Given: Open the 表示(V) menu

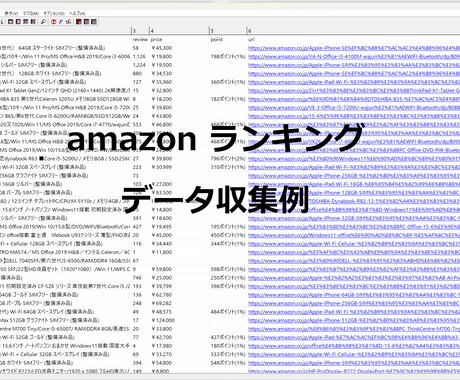Looking at the screenshot, I should point(11,13).
